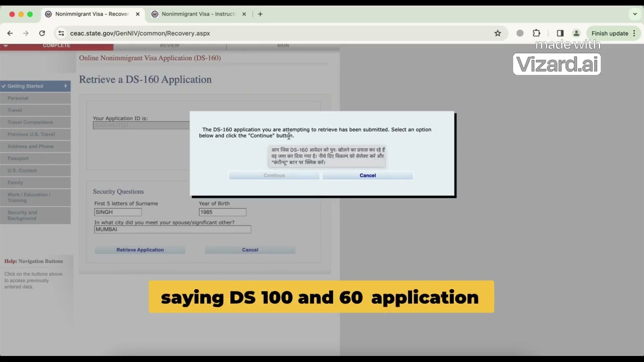This screenshot has width=644, height=362.
Task: Click the site information icon in address bar
Action: pyautogui.click(x=61, y=33)
